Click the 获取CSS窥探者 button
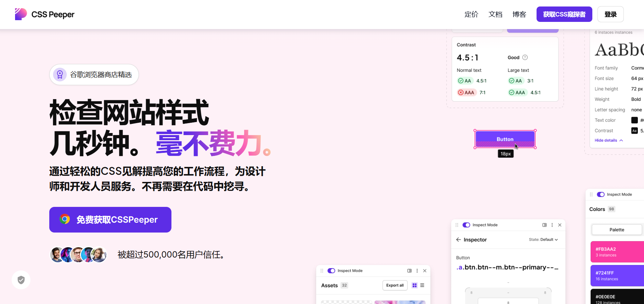Screen dimensions: 644x304 coord(564,14)
